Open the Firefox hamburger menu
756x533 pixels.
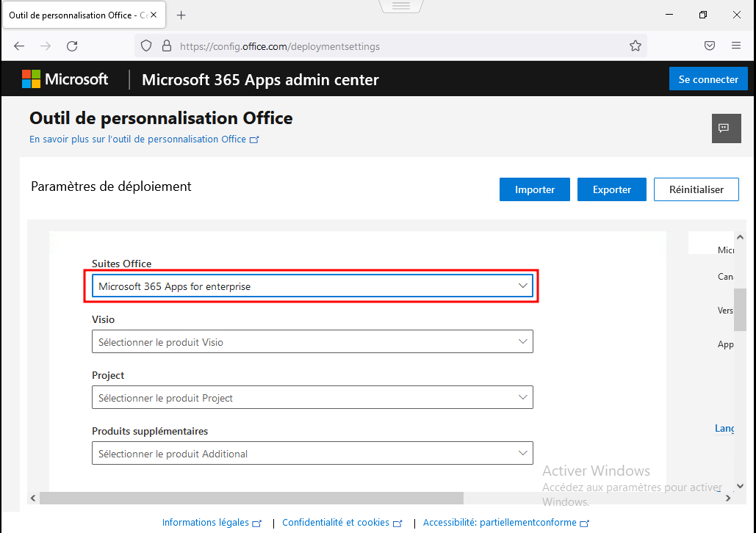tap(736, 46)
